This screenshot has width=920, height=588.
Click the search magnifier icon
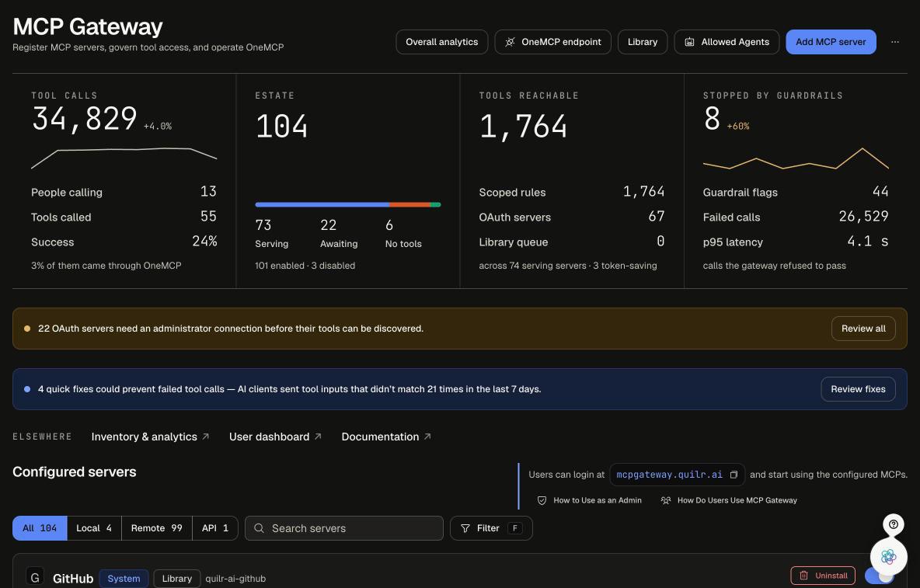(x=259, y=527)
